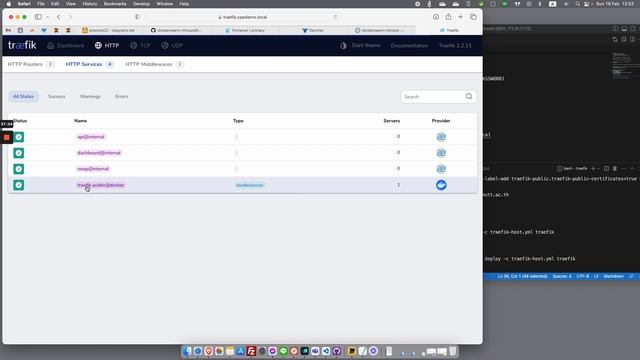Screen dimensions: 640x360
Task: Open the Safari share menu
Action: 448,17
